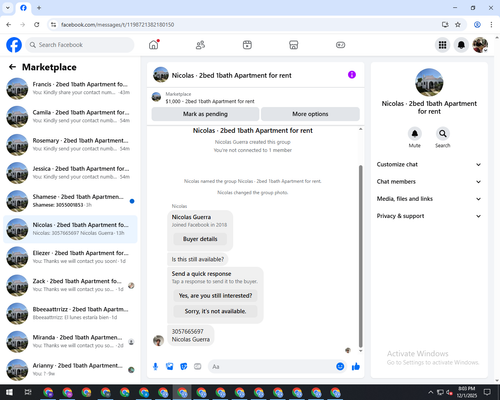
Task: Open Task View on taskbar
Action: (28, 392)
